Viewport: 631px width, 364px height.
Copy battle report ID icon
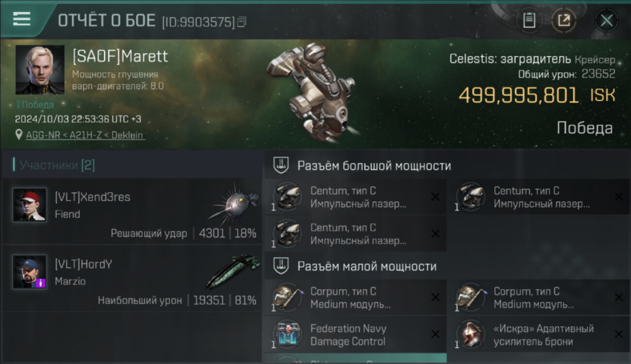click(242, 21)
